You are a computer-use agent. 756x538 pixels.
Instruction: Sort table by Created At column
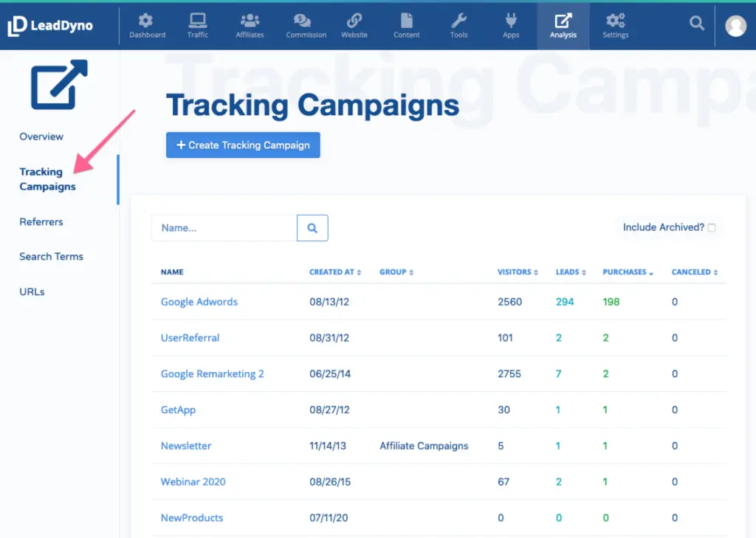point(335,272)
